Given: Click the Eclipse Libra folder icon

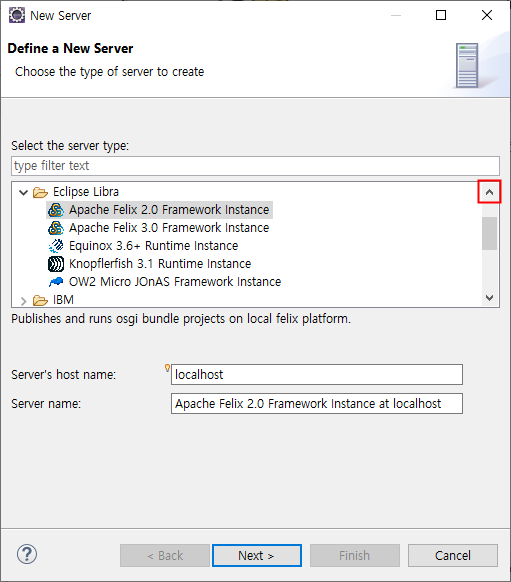Looking at the screenshot, I should click(x=40, y=192).
